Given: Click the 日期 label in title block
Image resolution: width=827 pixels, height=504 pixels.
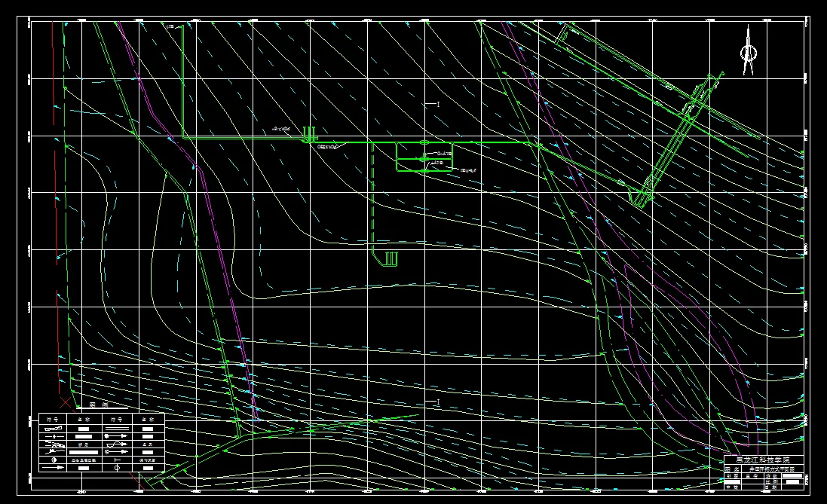Looking at the screenshot, I should (770, 487).
